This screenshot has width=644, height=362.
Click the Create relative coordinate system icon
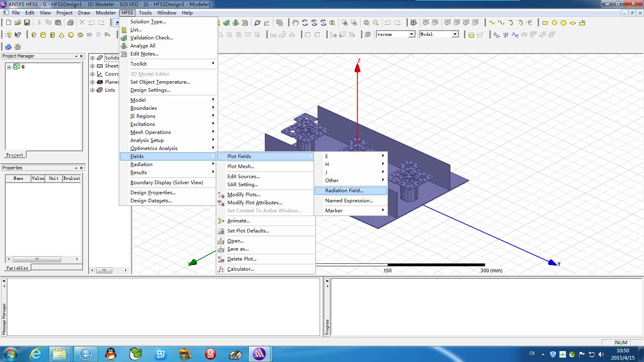click(x=496, y=35)
